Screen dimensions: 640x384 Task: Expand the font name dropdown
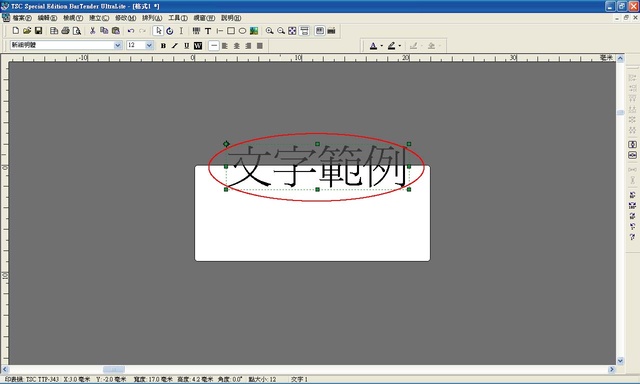(x=118, y=45)
